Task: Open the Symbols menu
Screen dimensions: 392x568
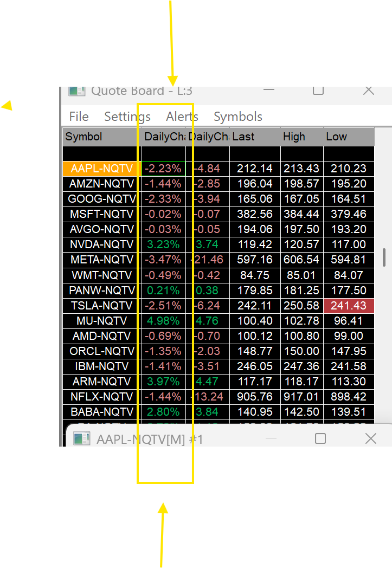Action: 237,117
